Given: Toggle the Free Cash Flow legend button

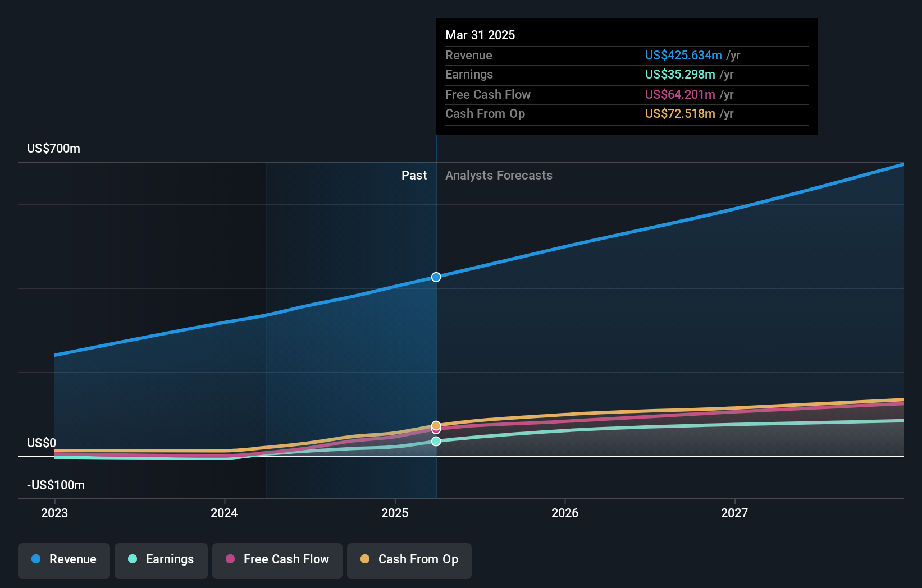Looking at the screenshot, I should (277, 561).
